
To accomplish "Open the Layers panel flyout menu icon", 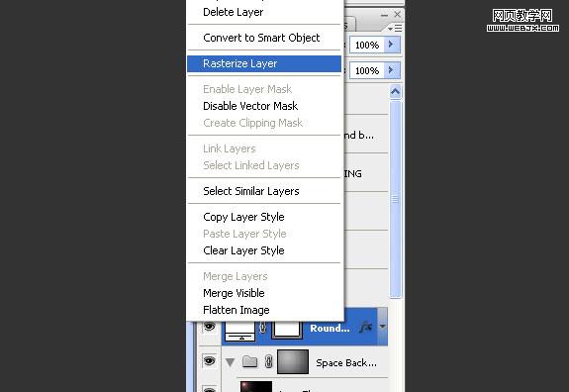I will [395, 28].
